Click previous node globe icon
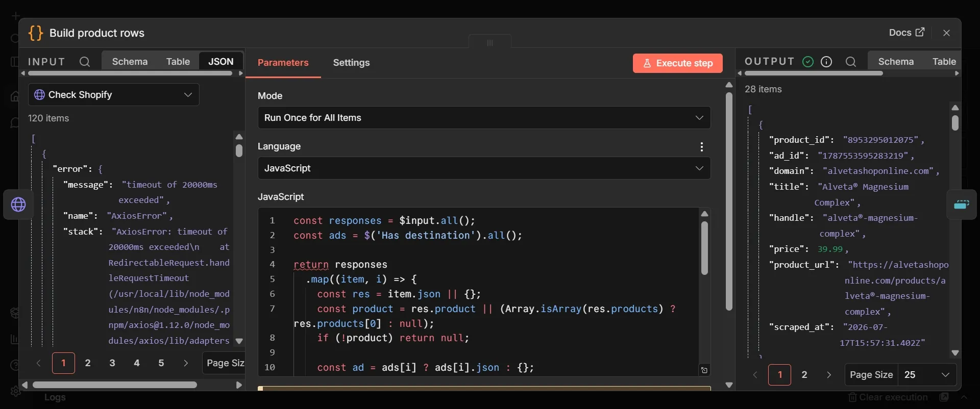The height and width of the screenshot is (409, 980). coord(18,205)
